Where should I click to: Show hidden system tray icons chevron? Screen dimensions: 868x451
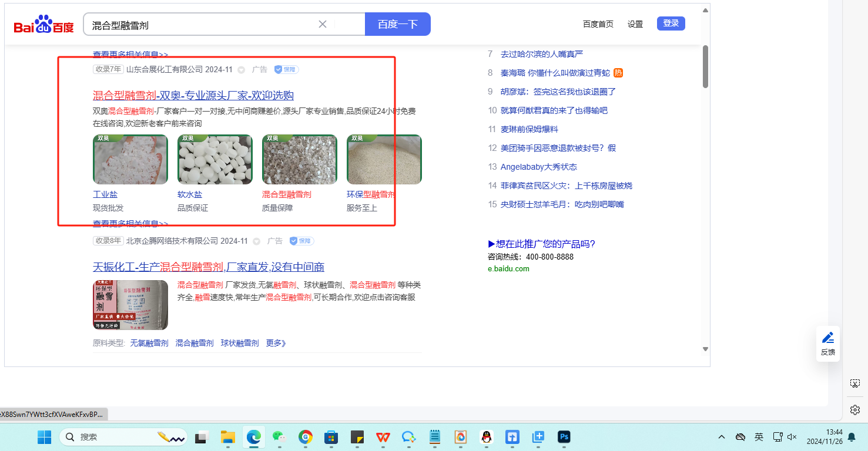(722, 437)
